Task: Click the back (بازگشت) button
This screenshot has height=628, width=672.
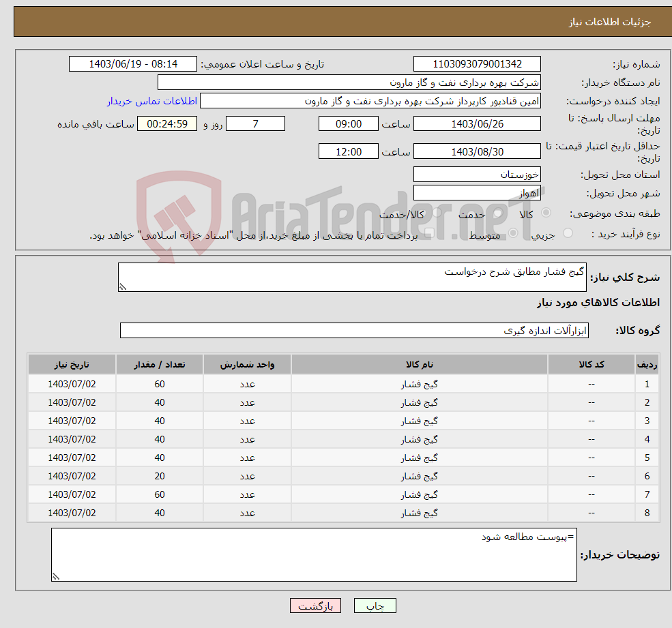Action: pyautogui.click(x=315, y=605)
